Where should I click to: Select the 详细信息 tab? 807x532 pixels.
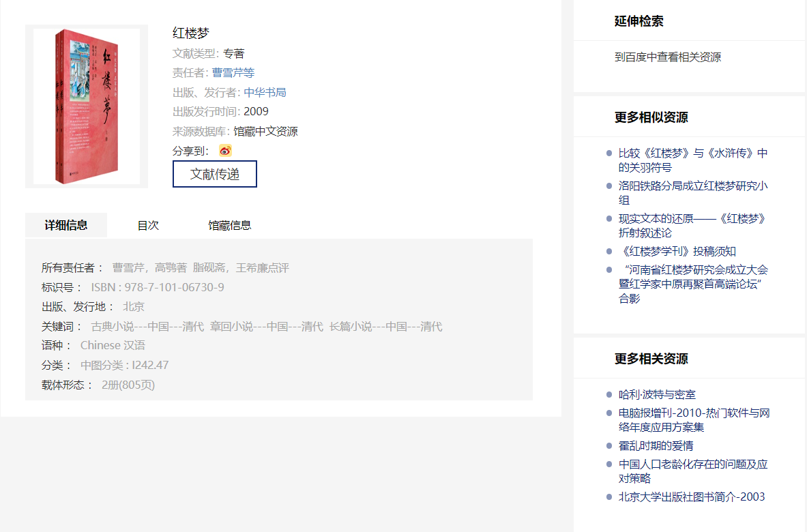tap(66, 225)
